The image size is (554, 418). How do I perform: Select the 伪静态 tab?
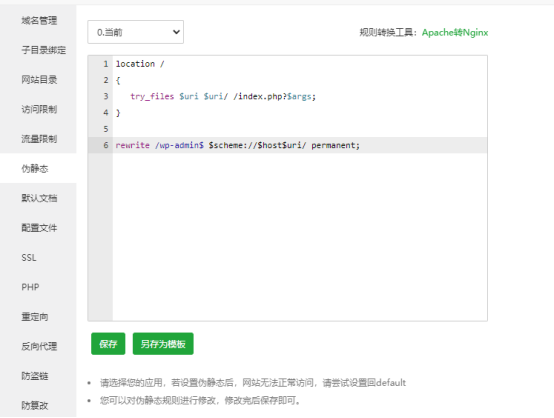pos(38,169)
